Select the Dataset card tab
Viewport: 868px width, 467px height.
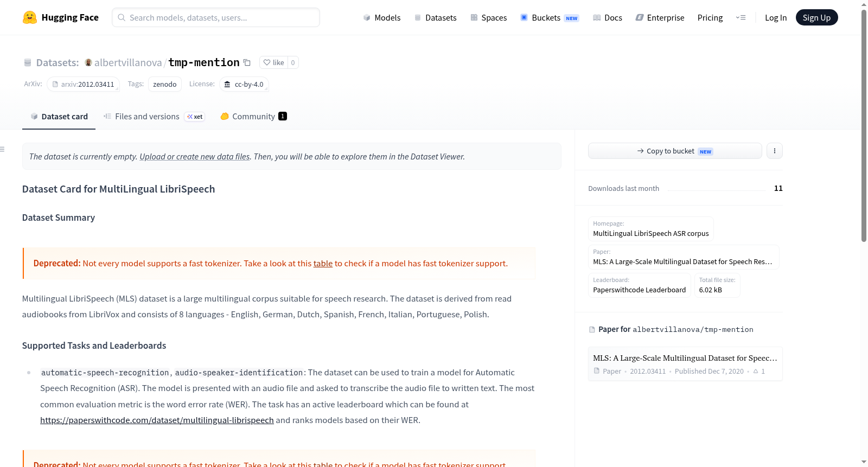pyautogui.click(x=59, y=117)
